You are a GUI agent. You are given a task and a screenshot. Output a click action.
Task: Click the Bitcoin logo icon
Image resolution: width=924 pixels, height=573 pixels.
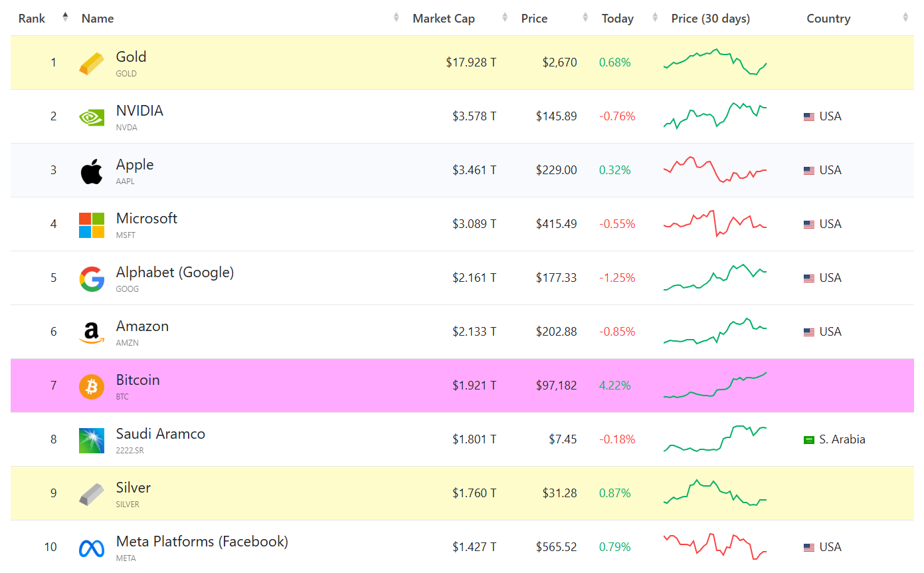92,386
